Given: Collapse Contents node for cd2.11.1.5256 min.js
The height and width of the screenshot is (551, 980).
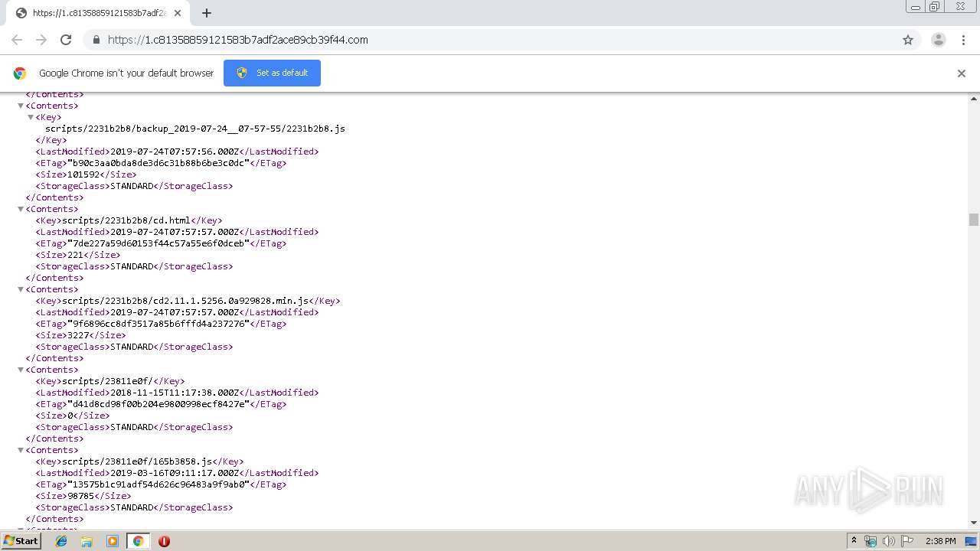Looking at the screenshot, I should tap(21, 289).
